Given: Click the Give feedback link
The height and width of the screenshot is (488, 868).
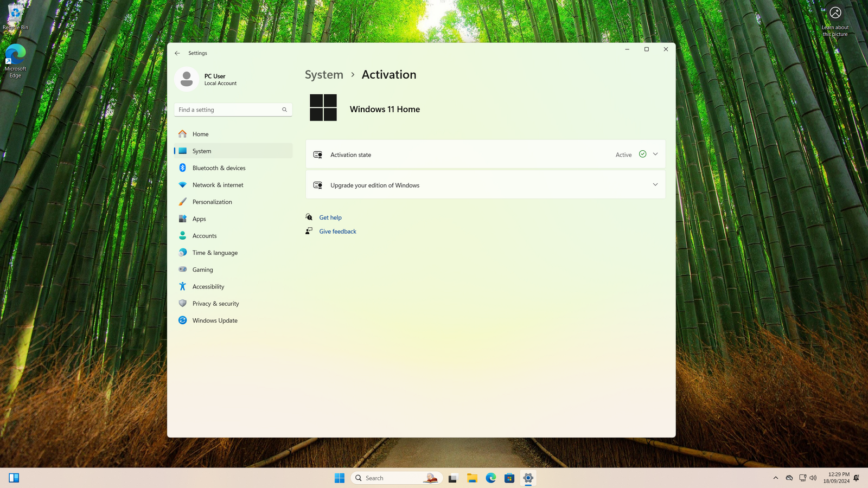Looking at the screenshot, I should pos(337,231).
